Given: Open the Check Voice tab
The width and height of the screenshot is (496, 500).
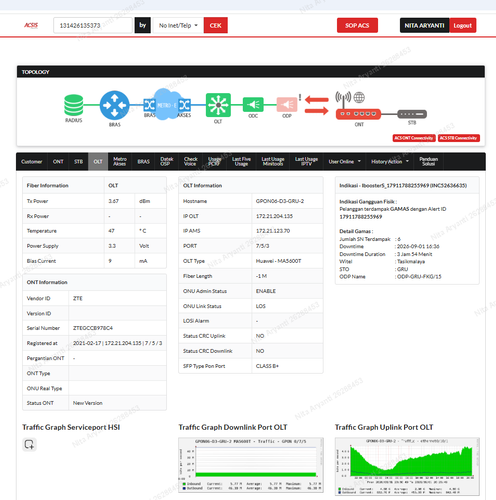Looking at the screenshot, I should point(191,162).
